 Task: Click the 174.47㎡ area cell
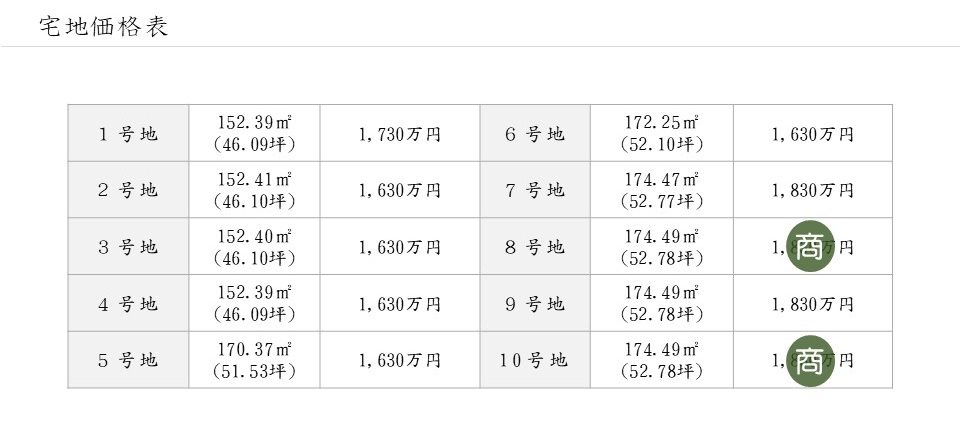(662, 190)
